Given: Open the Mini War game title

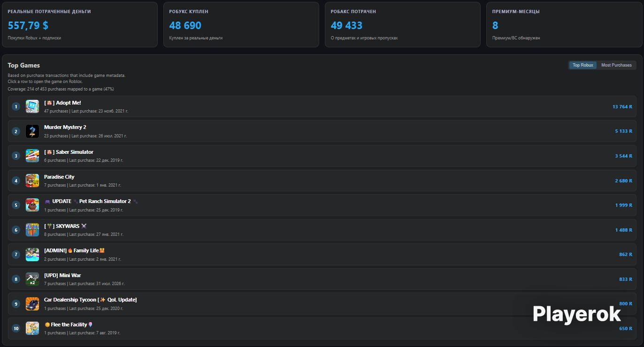Looking at the screenshot, I should pyautogui.click(x=62, y=275).
